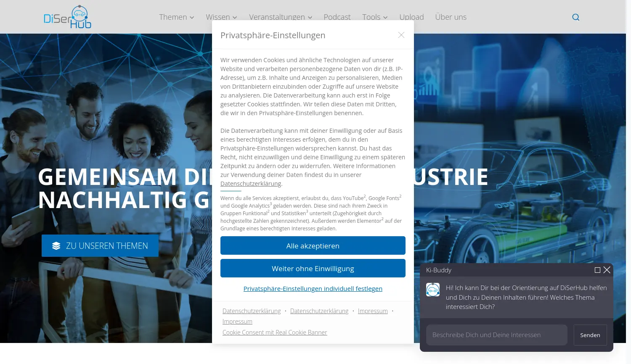Click Alle akzeptieren button
Viewport: 631px width, 364px height.
point(313,245)
